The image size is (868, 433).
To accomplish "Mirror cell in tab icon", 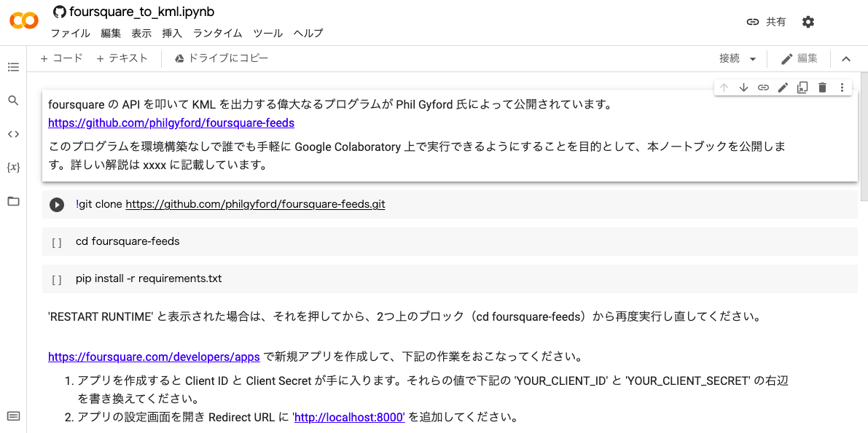I will tap(802, 87).
